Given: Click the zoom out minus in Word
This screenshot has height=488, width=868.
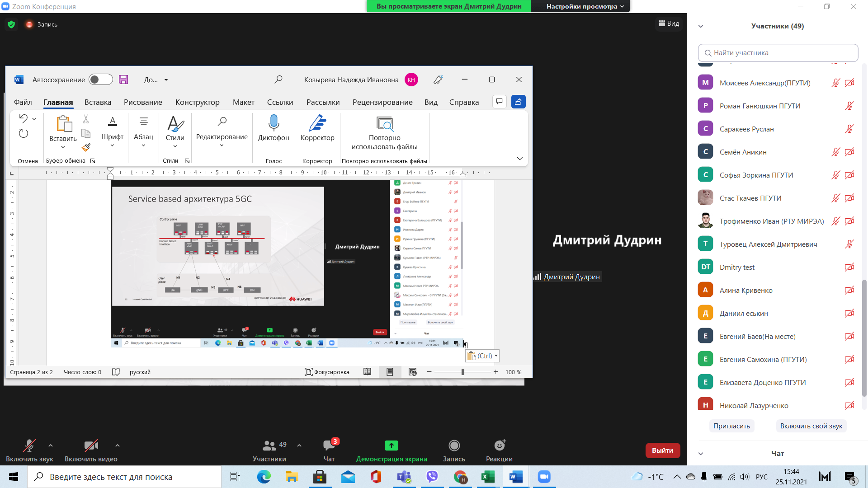Looking at the screenshot, I should tap(429, 372).
